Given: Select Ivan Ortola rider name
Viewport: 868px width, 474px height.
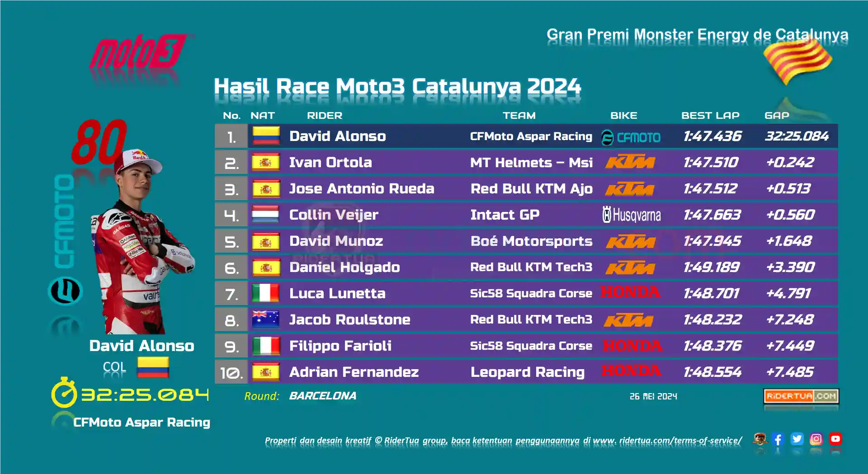Looking at the screenshot, I should click(x=330, y=162).
